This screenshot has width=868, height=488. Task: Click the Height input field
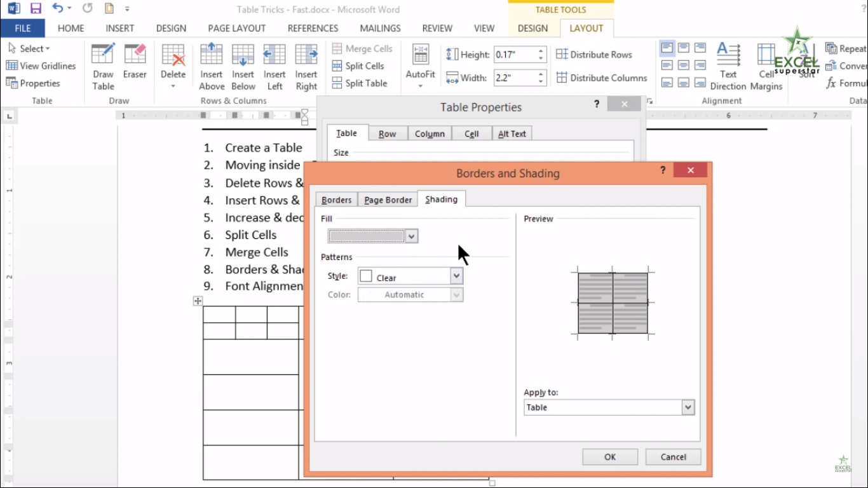coord(515,55)
